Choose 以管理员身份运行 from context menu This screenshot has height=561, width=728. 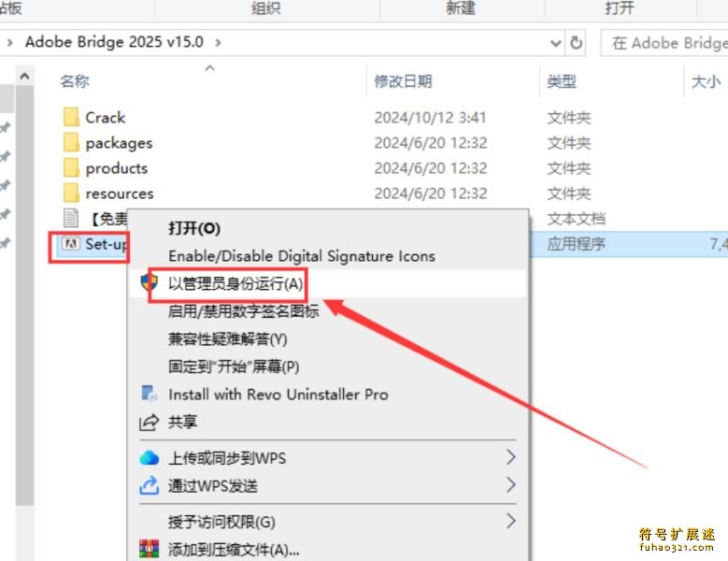(x=236, y=283)
